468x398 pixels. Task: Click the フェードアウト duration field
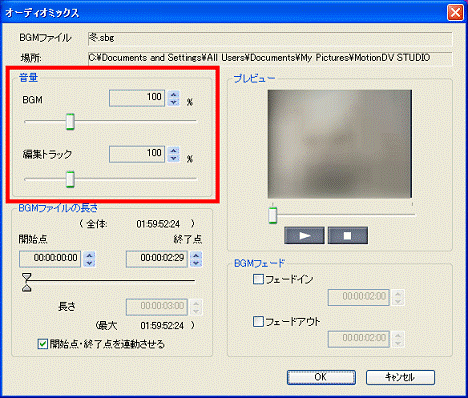(x=359, y=339)
